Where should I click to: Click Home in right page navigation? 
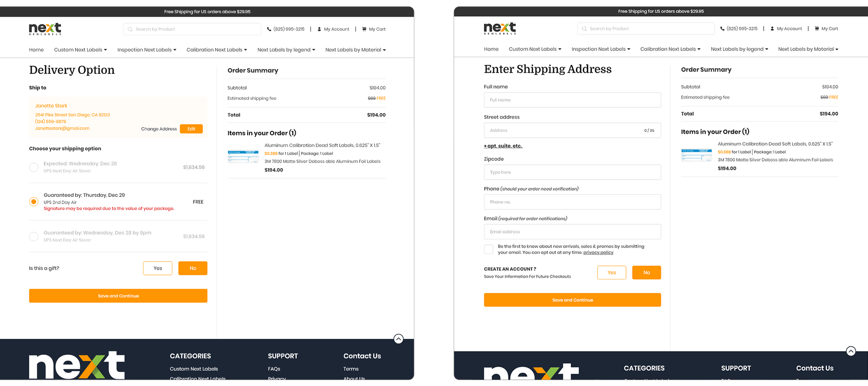pyautogui.click(x=491, y=49)
